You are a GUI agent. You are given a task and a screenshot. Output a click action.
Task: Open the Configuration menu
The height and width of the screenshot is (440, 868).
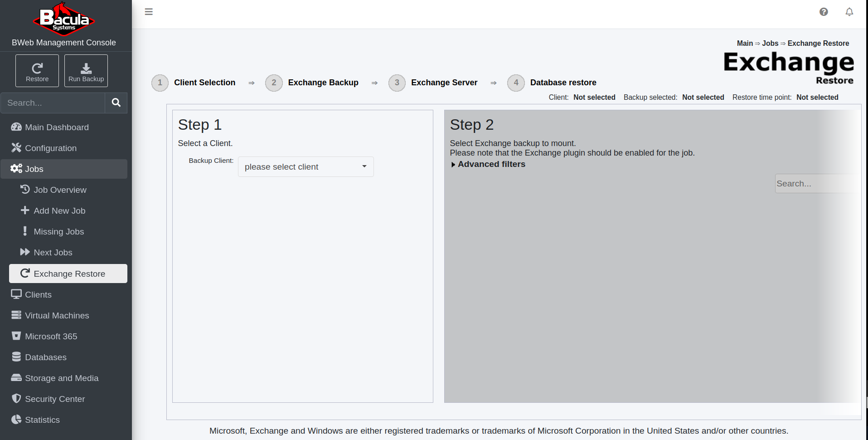pyautogui.click(x=64, y=148)
